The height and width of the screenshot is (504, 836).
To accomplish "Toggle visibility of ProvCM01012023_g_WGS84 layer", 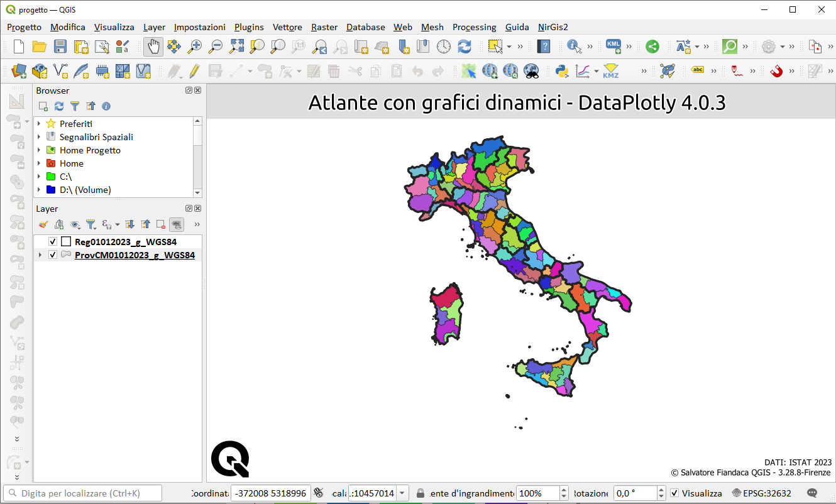I will (53, 255).
